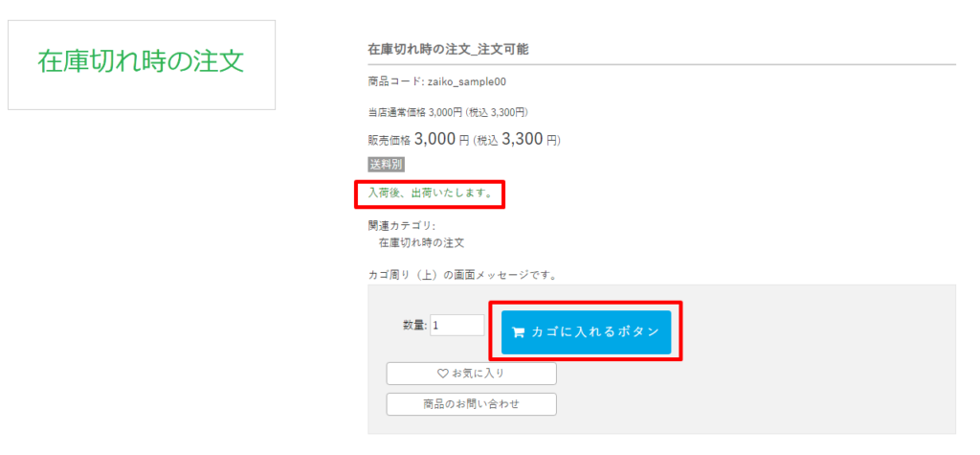This screenshot has height=455, width=980.
Task: Click the heart icon beside お気に入り
Action: [442, 374]
